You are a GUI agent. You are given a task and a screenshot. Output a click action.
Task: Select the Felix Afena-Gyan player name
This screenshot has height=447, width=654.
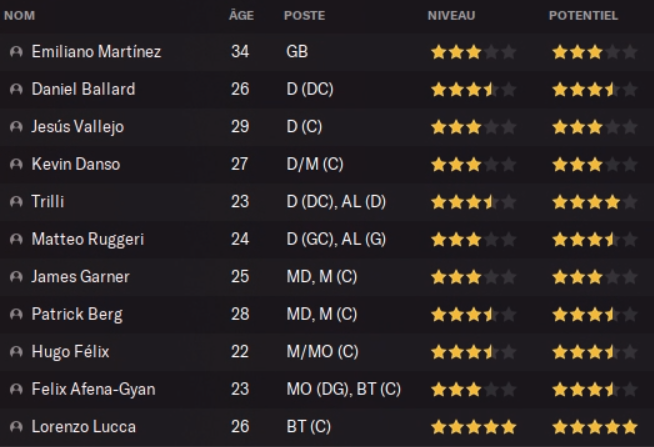click(x=93, y=389)
